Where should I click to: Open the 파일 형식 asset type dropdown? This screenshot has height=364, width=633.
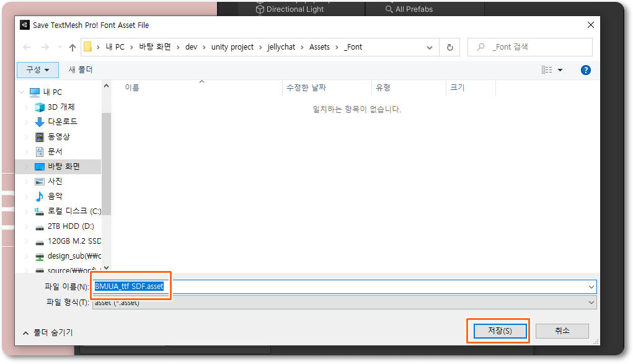pos(344,303)
